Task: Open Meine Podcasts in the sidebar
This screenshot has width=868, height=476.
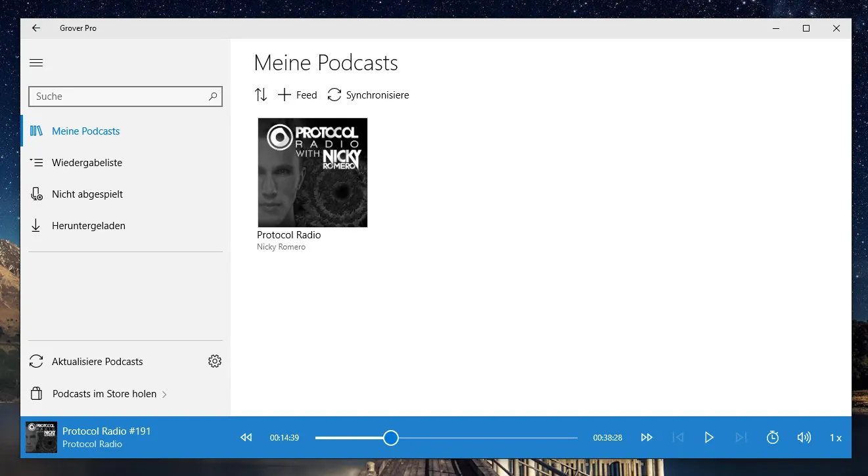Action: (126, 131)
